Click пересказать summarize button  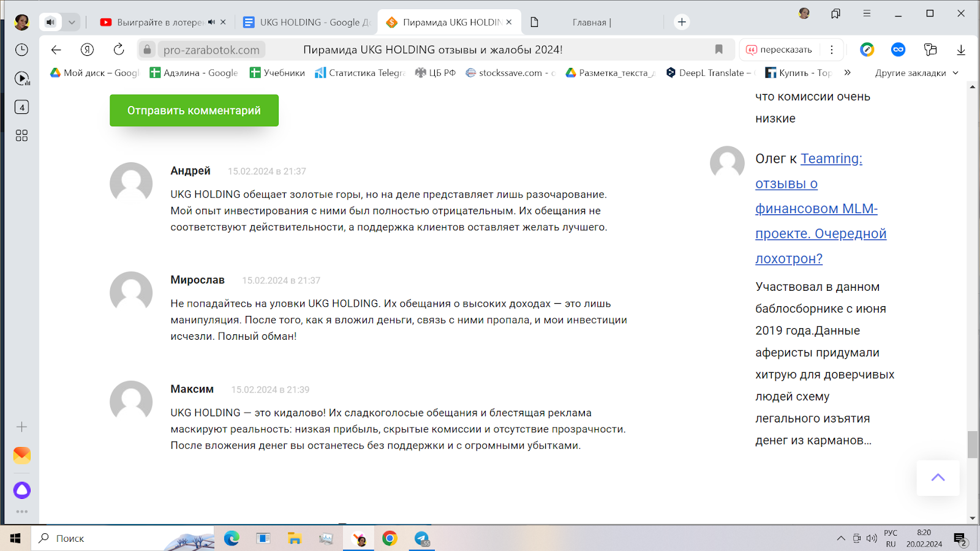pyautogui.click(x=780, y=50)
